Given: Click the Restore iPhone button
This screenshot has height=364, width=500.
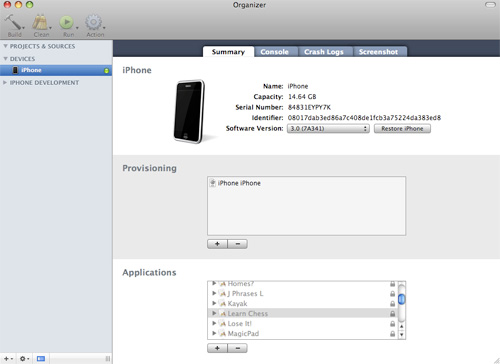Looking at the screenshot, I should pyautogui.click(x=402, y=128).
